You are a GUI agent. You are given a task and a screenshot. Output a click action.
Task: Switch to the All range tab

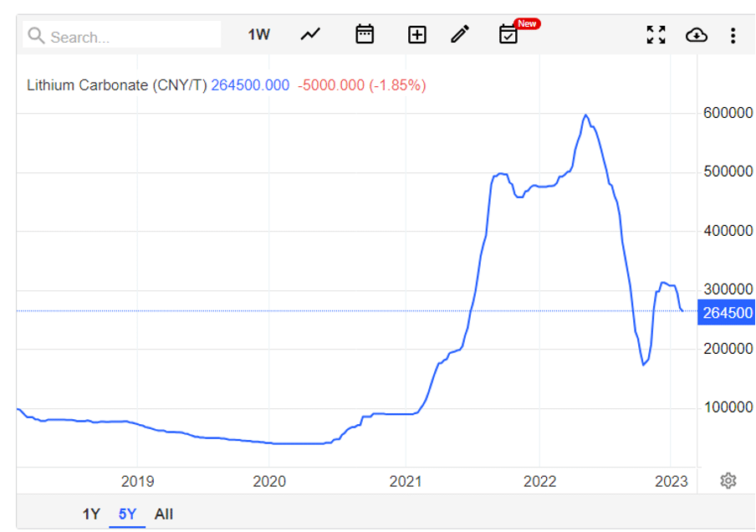coord(163,514)
